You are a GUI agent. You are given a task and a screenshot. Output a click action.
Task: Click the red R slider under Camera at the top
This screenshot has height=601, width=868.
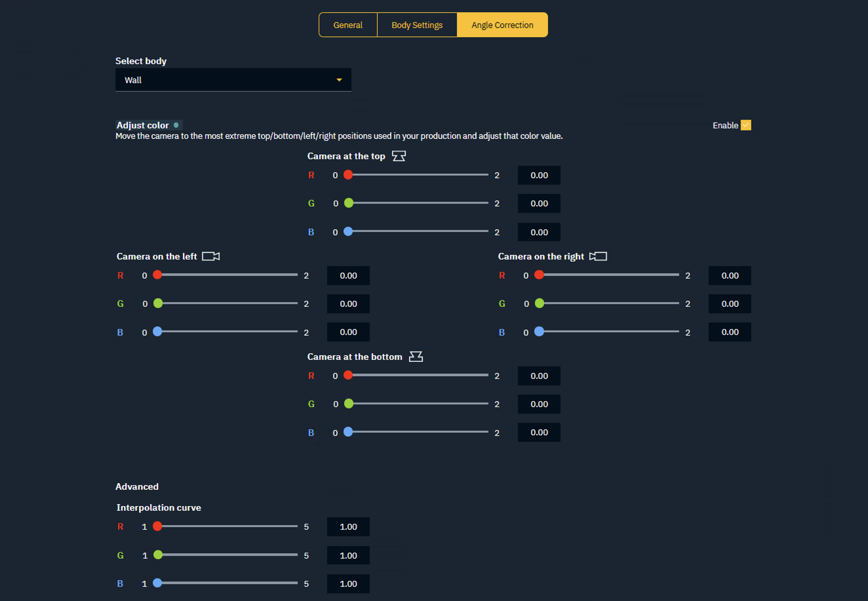(416, 175)
